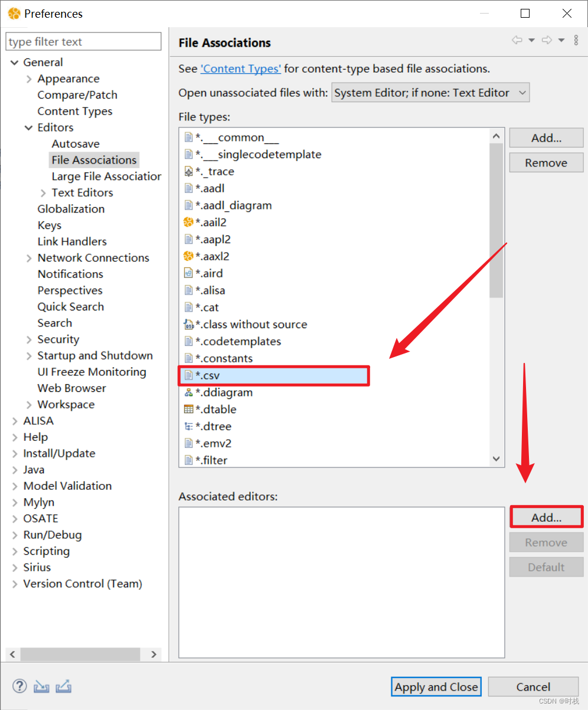
Task: Click the back navigation arrow
Action: pos(517,40)
